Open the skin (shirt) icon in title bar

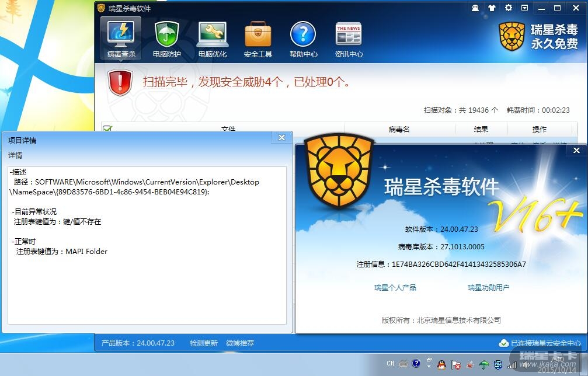492,8
